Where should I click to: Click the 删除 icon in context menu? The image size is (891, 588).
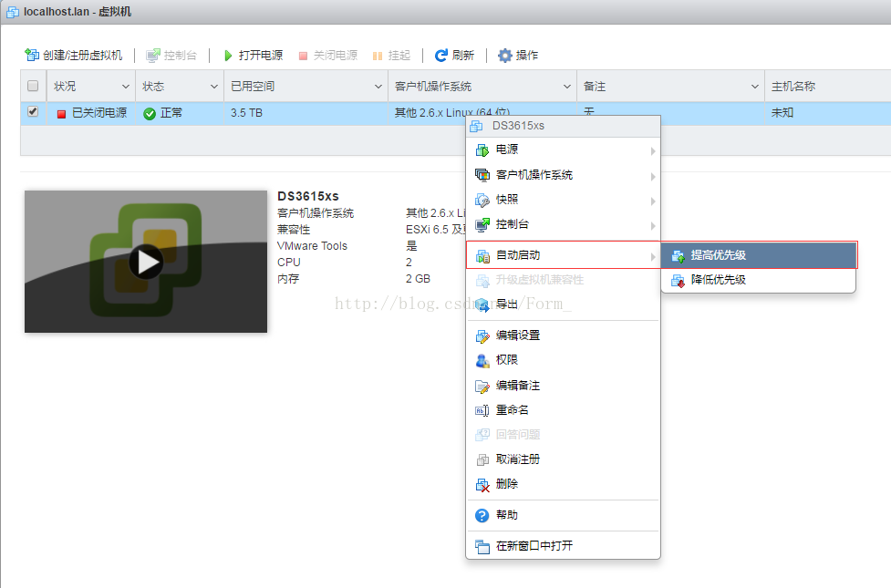[x=482, y=484]
